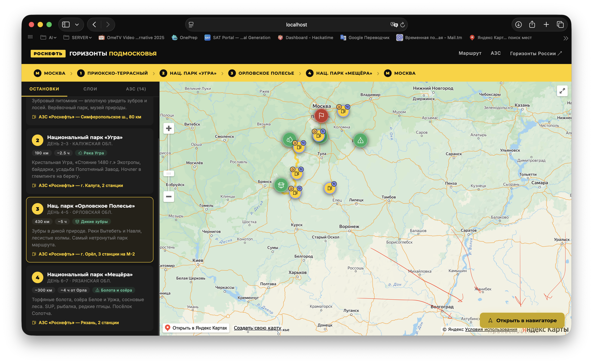This screenshot has width=593, height=364.
Task: Open the АЗС (14) tab
Action: click(136, 89)
